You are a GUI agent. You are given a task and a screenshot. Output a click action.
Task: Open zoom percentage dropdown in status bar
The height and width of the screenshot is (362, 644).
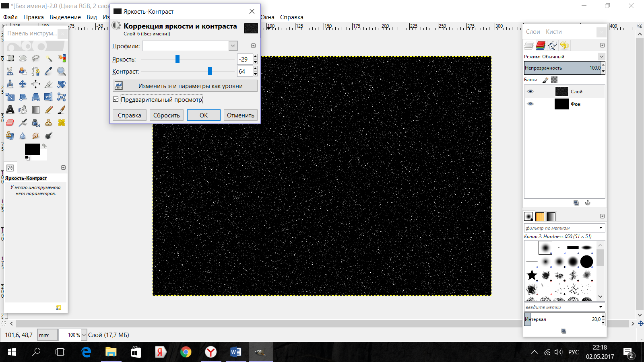point(84,335)
